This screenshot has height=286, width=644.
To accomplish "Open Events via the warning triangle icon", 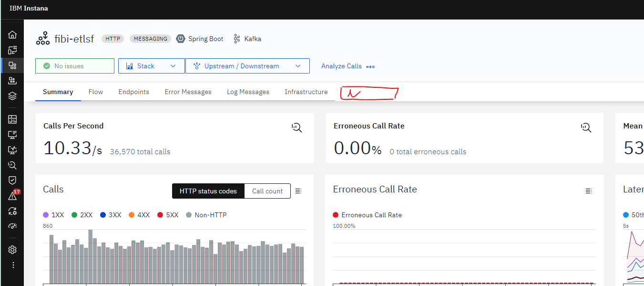I will (x=12, y=196).
